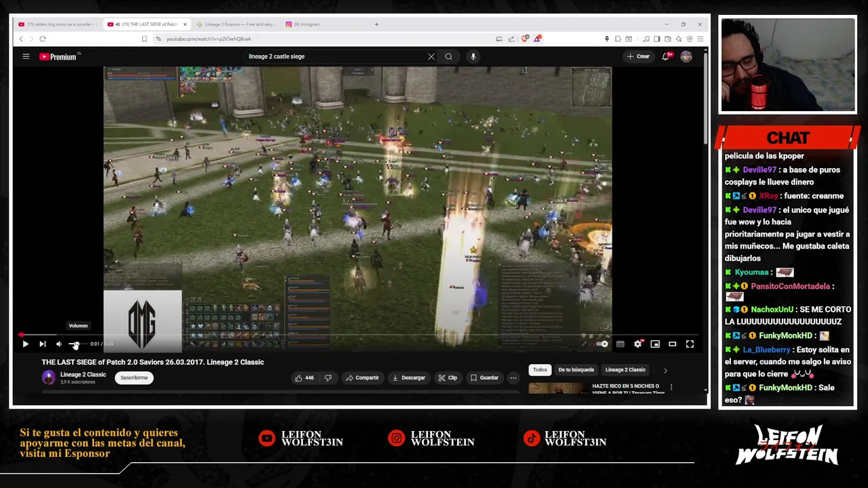The height and width of the screenshot is (488, 868).
Task: Open the Brave Shields lion icon
Action: pos(524,39)
